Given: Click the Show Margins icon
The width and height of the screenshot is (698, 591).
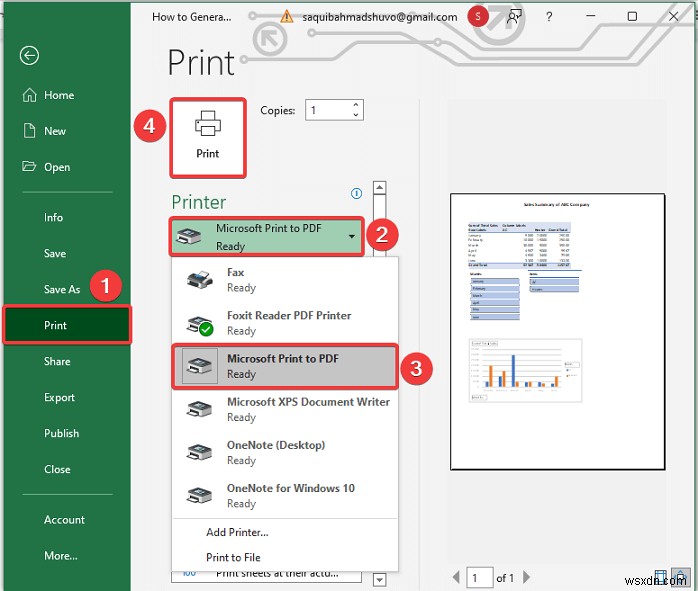Looking at the screenshot, I should [x=661, y=576].
